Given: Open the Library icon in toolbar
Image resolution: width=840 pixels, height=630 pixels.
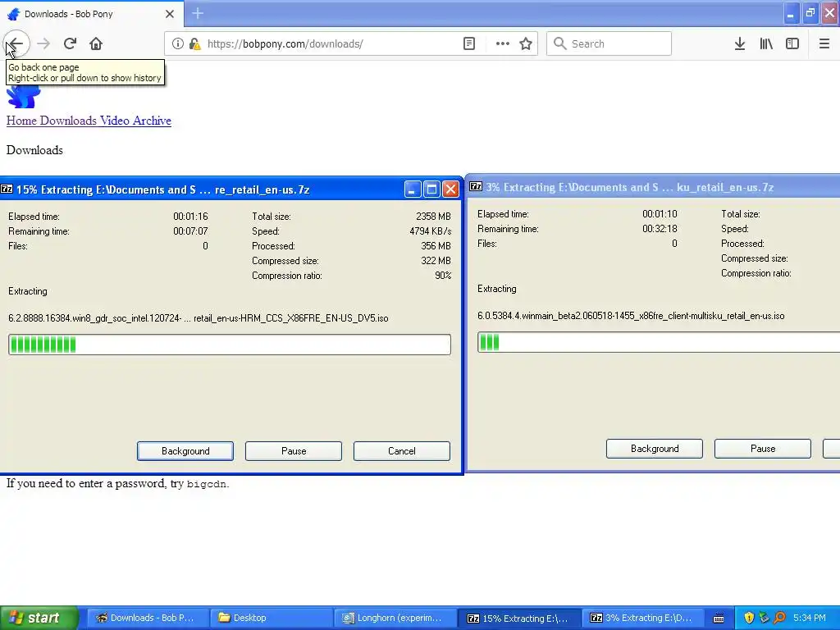Looking at the screenshot, I should point(766,44).
